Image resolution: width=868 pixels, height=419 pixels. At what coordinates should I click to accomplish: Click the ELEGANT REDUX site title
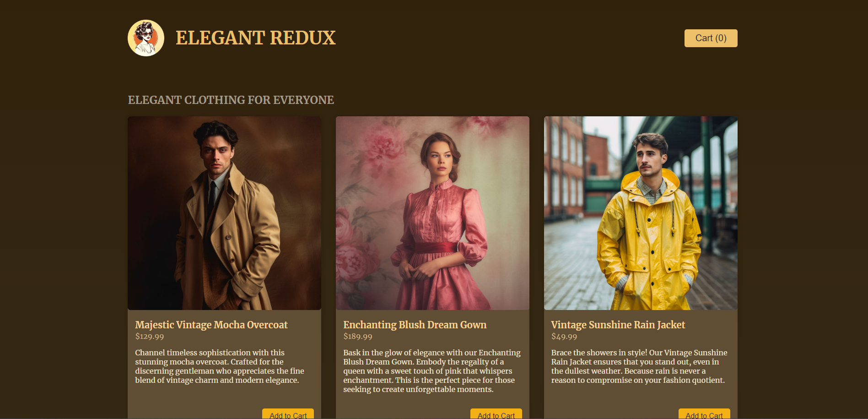255,38
